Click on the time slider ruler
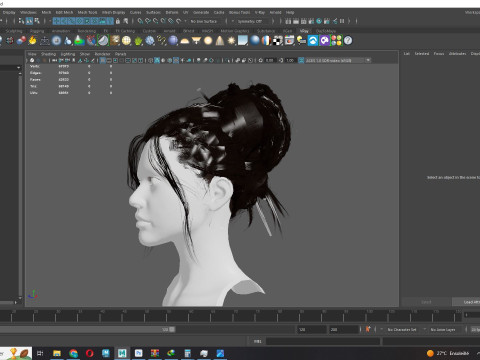The width and height of the screenshot is (480, 360). click(230, 316)
